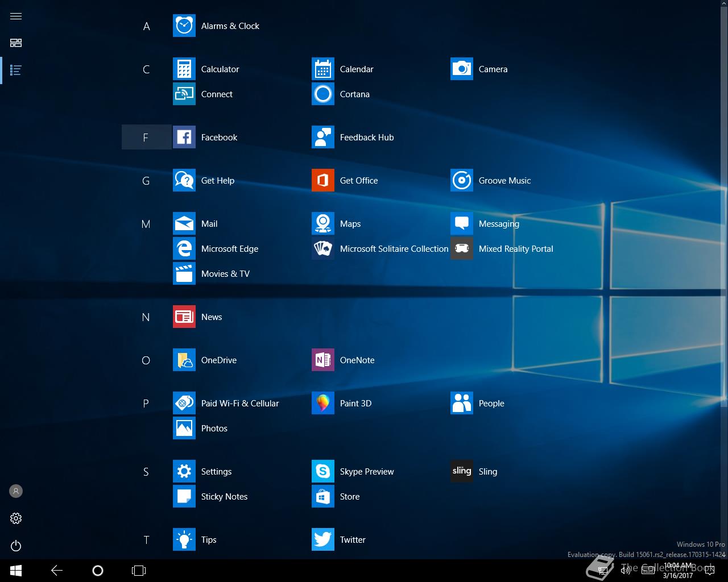
Task: Open the Settings app icon in list
Action: click(184, 472)
